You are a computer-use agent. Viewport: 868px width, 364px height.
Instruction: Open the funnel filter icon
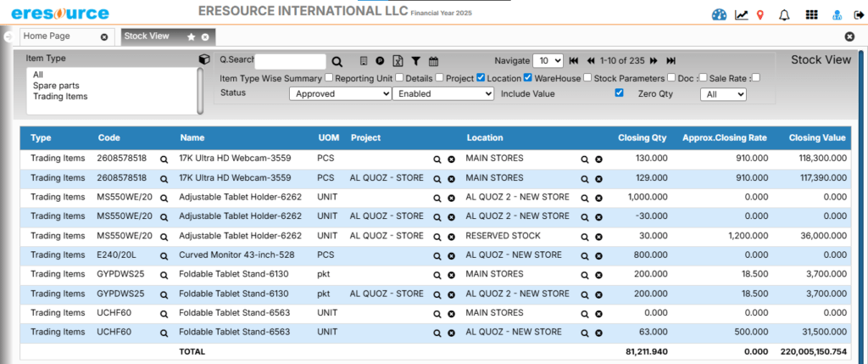click(415, 61)
